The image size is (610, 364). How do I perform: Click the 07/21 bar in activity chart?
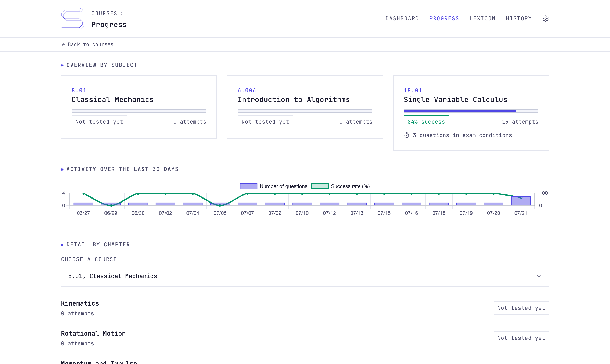pyautogui.click(x=521, y=201)
